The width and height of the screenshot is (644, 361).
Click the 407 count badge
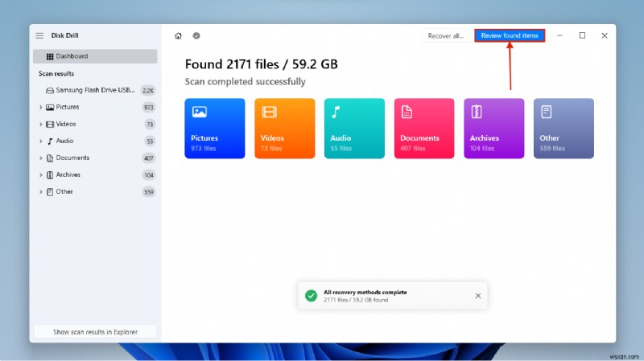[148, 158]
